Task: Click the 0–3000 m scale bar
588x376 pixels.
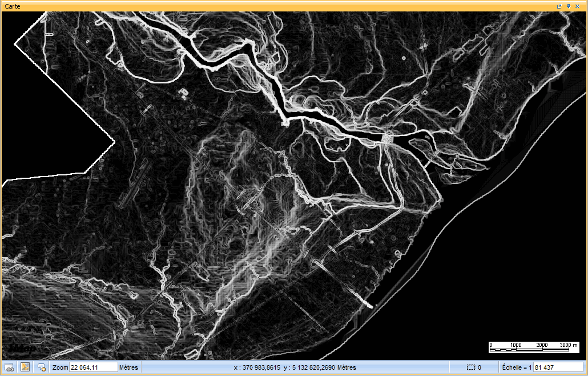Action: (530, 349)
